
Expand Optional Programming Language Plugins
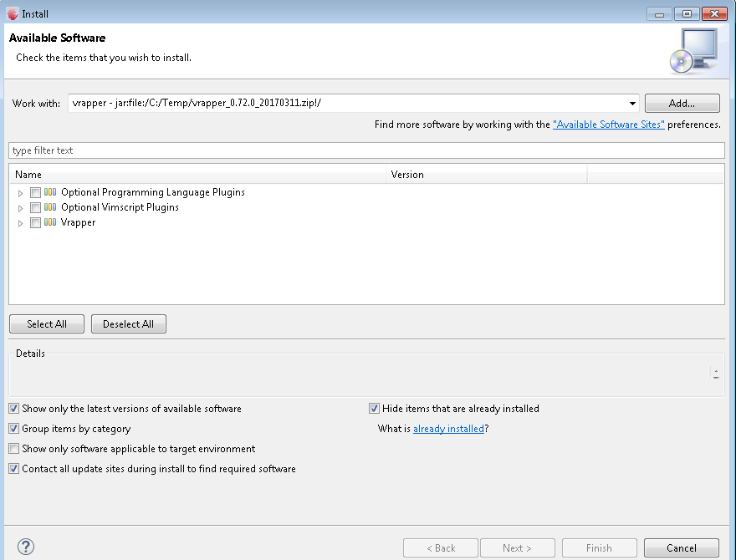[x=19, y=192]
